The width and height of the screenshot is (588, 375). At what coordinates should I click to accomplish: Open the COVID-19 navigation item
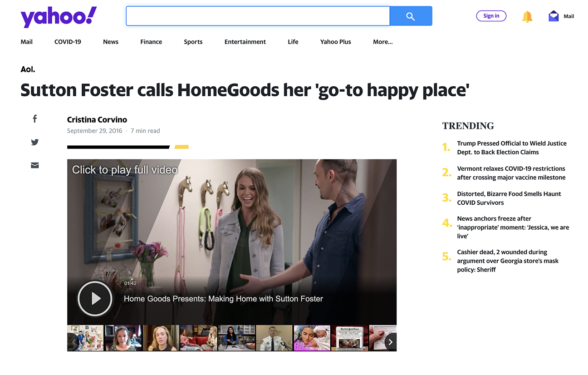(x=68, y=42)
